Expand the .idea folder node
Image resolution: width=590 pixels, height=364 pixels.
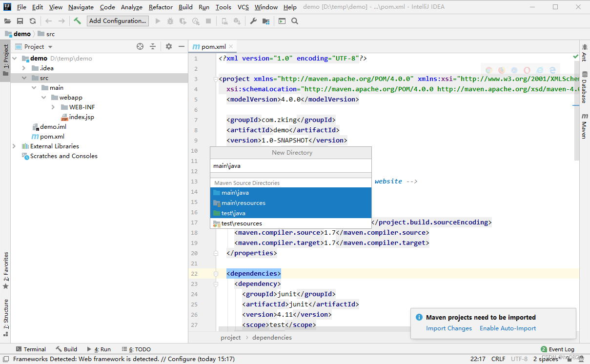24,68
